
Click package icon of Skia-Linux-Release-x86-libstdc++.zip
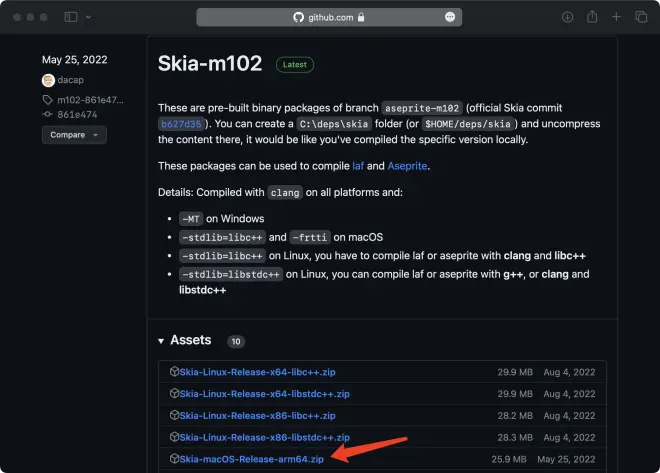(174, 437)
